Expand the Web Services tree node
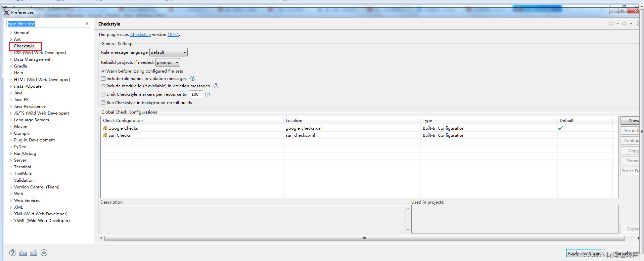The height and width of the screenshot is (261, 644). [x=11, y=201]
